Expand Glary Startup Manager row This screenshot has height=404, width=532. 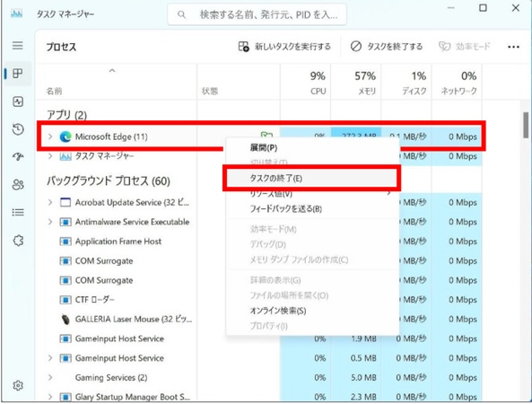point(50,397)
